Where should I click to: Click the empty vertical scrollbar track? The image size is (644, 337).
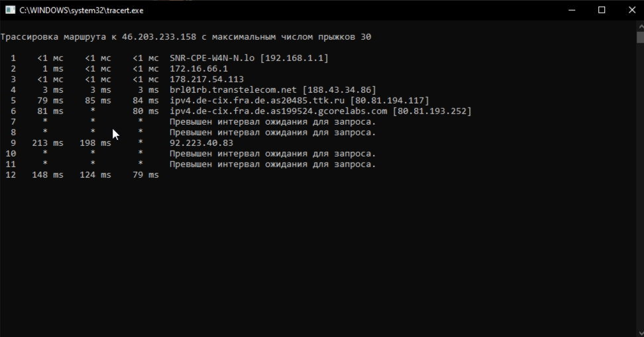(x=639, y=199)
